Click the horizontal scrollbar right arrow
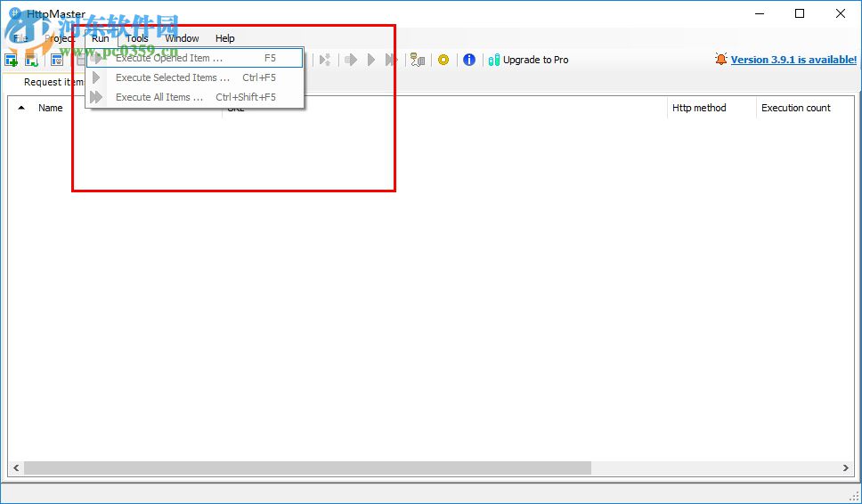862x504 pixels. [x=845, y=467]
